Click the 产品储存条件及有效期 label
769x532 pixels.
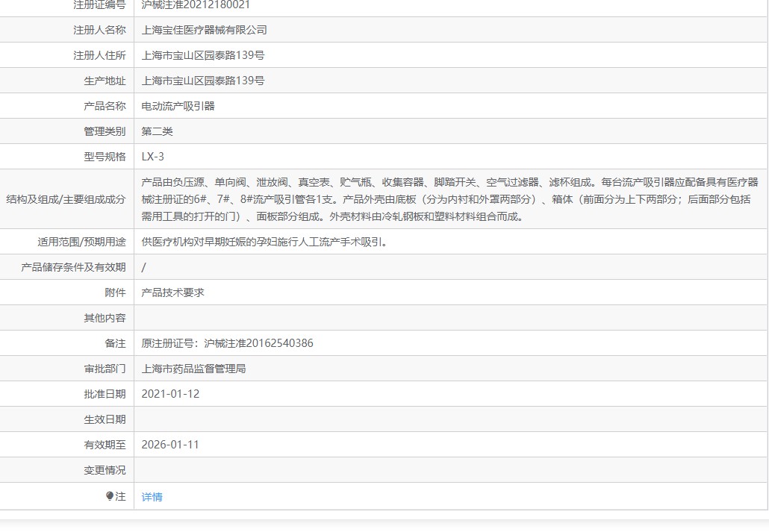(x=74, y=267)
